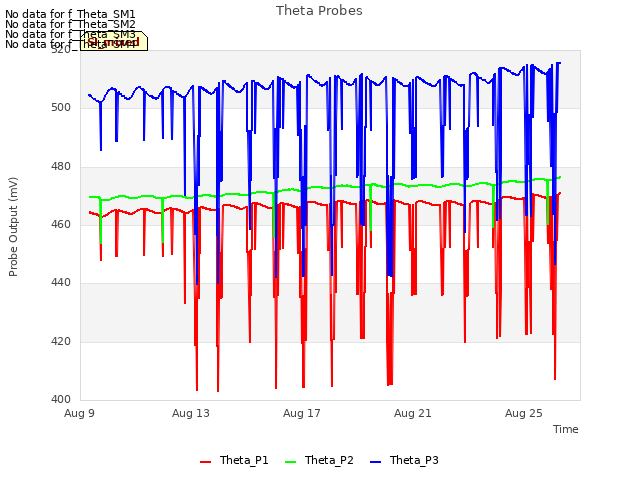The image size is (640, 480).
Task: Click the 'Probe Output (mV)' axis label
Action: coord(13,227)
